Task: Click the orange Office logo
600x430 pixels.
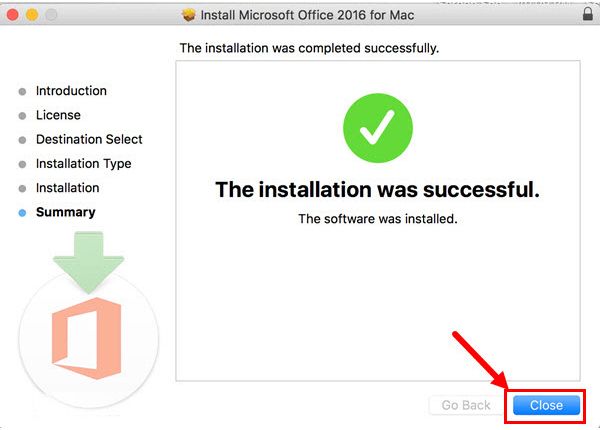Action: 87,338
